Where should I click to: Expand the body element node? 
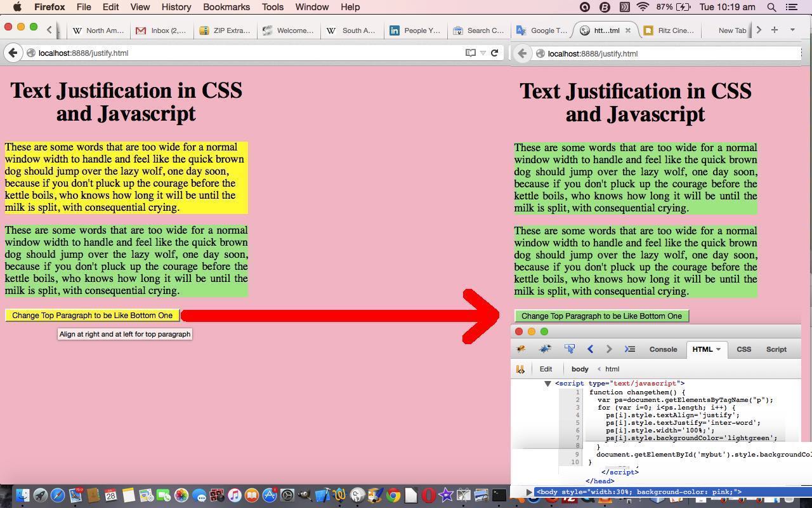click(529, 492)
